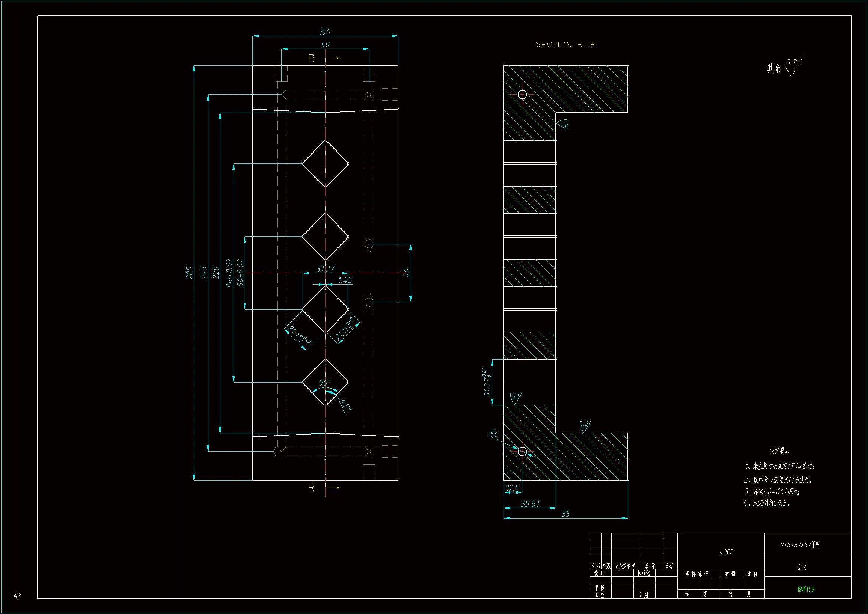Screen dimensions: 868x614
Task: Select the Ø6 hole diameter label
Action: click(494, 433)
